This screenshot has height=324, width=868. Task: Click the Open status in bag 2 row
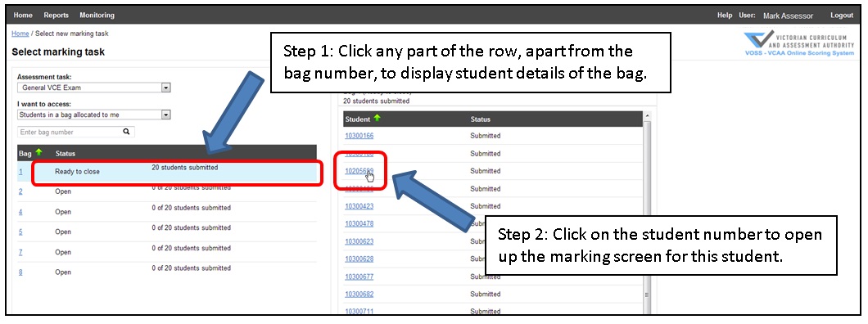[63, 191]
